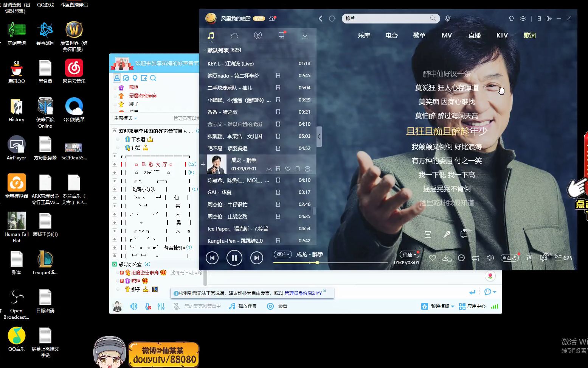Open MV icon for 纳豆nado - 第二杯半价
The height and width of the screenshot is (368, 588).
(x=278, y=76)
